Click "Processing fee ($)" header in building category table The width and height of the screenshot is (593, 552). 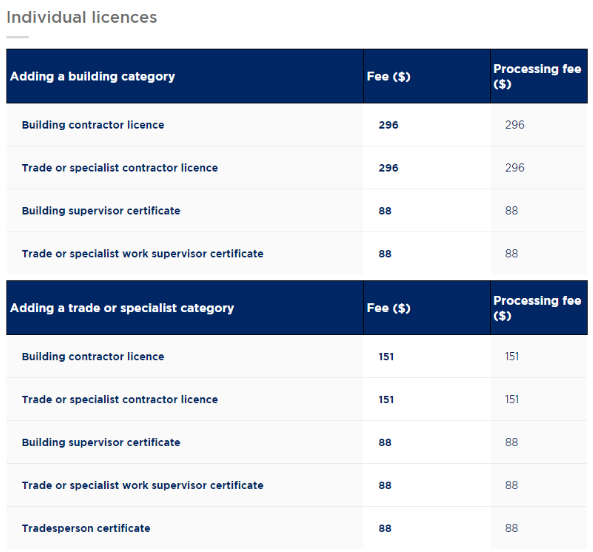click(537, 76)
